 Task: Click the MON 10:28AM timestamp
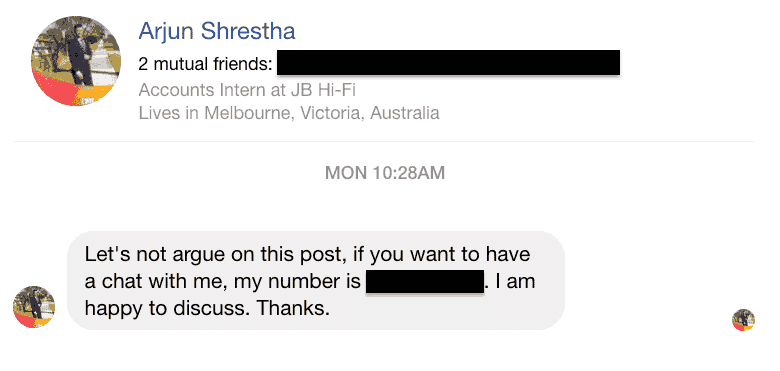coord(385,173)
